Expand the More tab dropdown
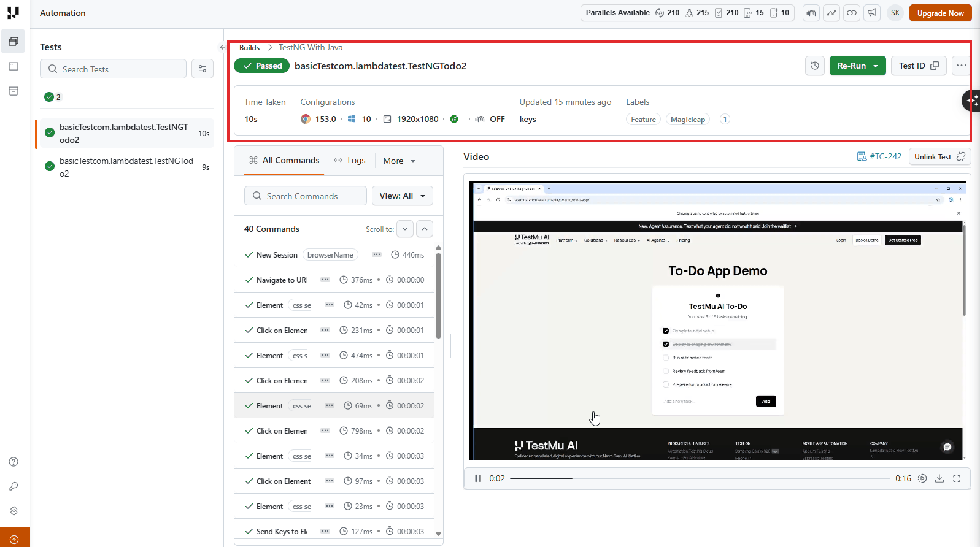Viewport: 980px width, 547px height. pyautogui.click(x=399, y=161)
